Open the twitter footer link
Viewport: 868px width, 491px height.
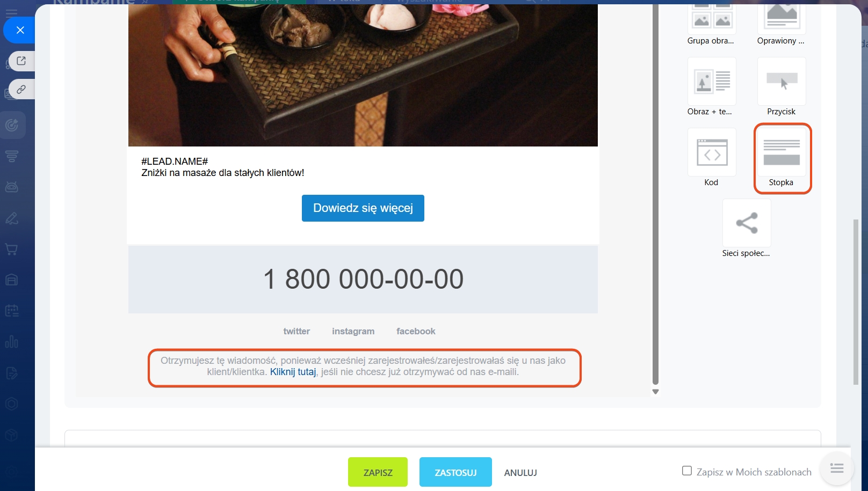pyautogui.click(x=296, y=332)
